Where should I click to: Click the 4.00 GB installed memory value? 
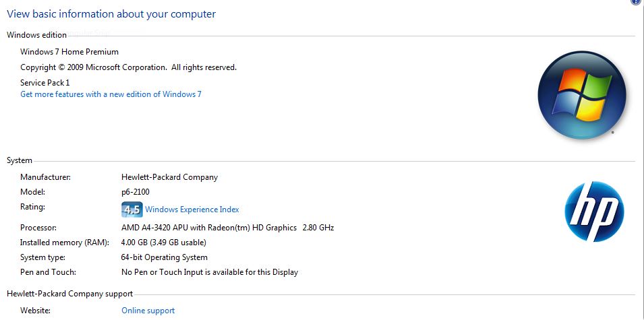(164, 243)
